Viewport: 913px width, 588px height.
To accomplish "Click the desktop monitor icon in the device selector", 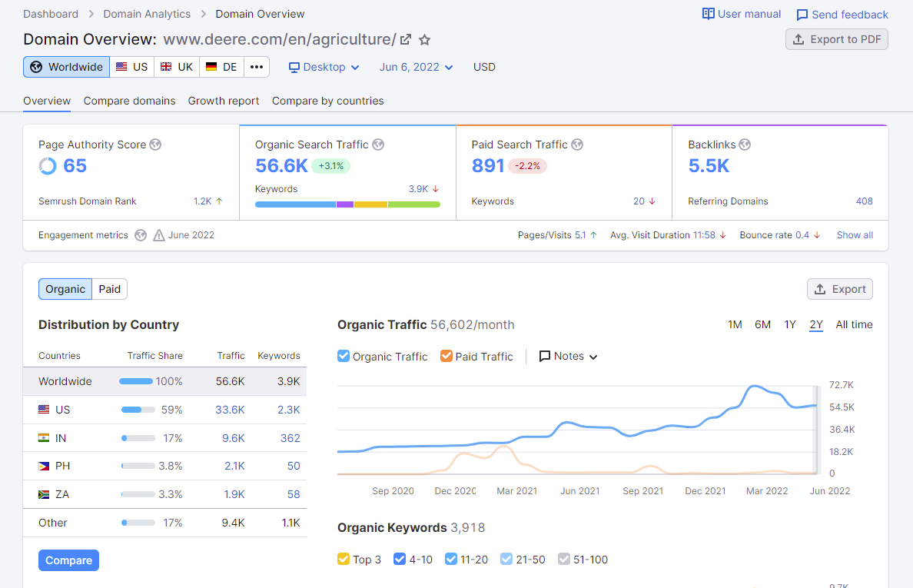I will [x=294, y=68].
